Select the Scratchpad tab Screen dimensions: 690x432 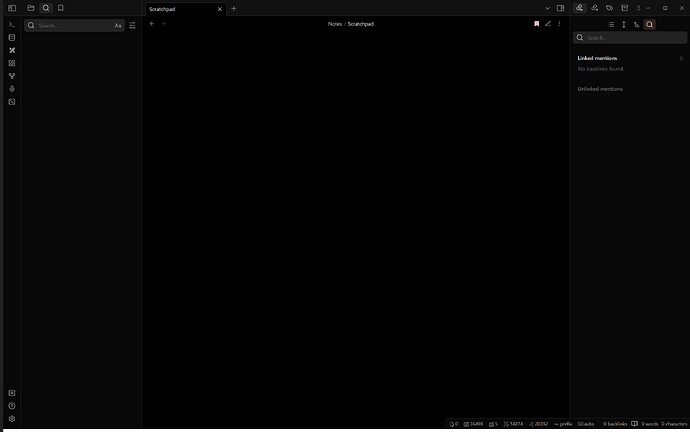pos(185,9)
